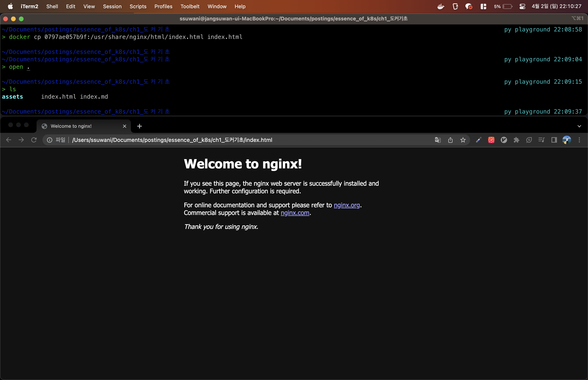The height and width of the screenshot is (380, 588).
Task: Open the Help menu
Action: click(x=240, y=6)
